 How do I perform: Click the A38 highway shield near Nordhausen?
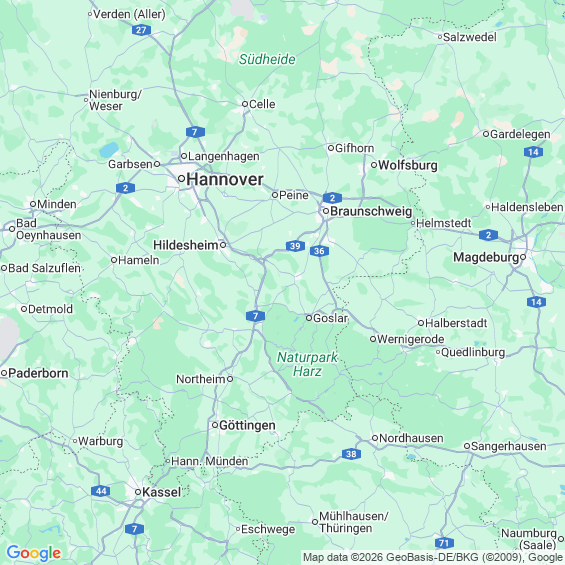click(351, 454)
